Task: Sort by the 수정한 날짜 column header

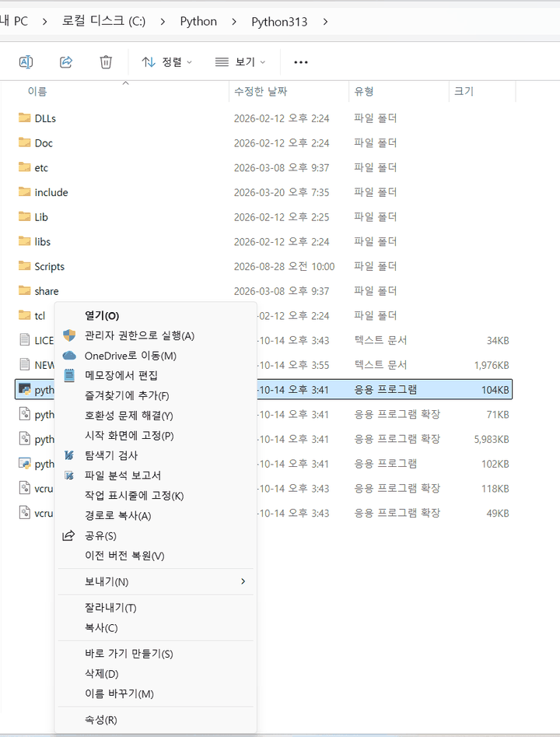Action: point(261,91)
